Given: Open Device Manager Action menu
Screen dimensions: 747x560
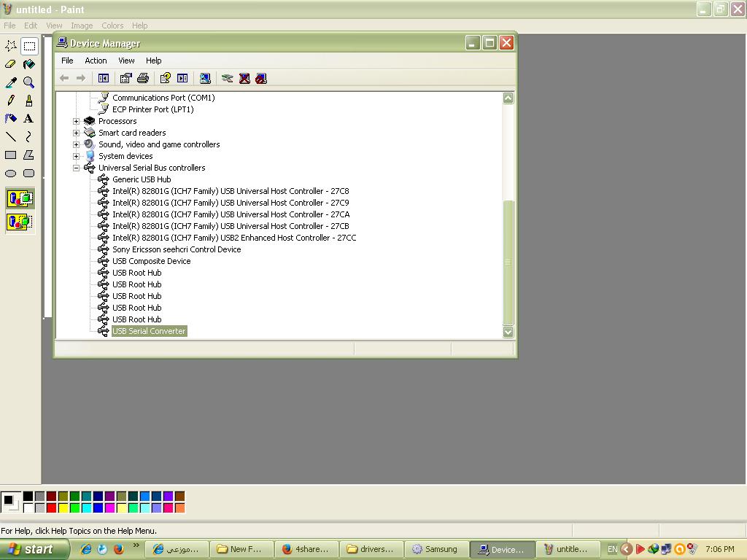Looking at the screenshot, I should tap(96, 61).
